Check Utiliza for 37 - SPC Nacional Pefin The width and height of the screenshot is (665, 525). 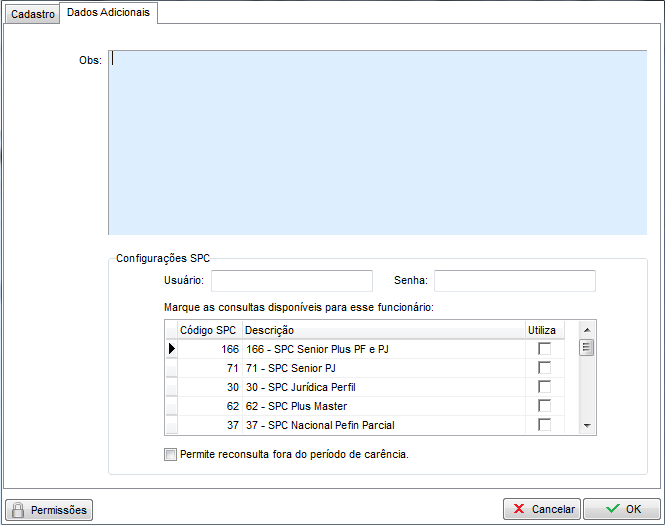tap(544, 424)
